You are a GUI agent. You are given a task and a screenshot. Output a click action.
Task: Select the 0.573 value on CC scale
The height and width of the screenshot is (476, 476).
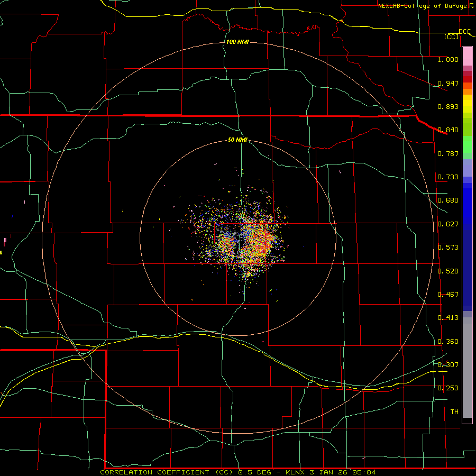(448, 248)
